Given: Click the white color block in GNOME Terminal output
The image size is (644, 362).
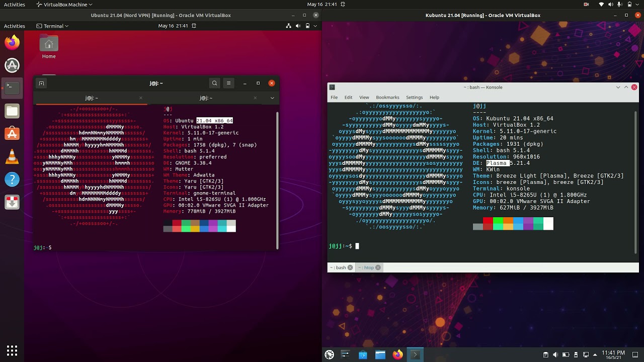Looking at the screenshot, I should click(231, 229).
